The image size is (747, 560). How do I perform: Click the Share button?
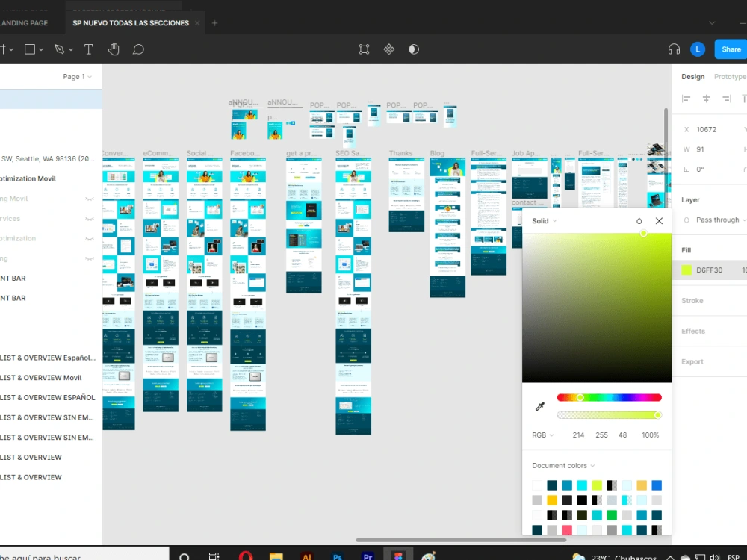tap(731, 49)
